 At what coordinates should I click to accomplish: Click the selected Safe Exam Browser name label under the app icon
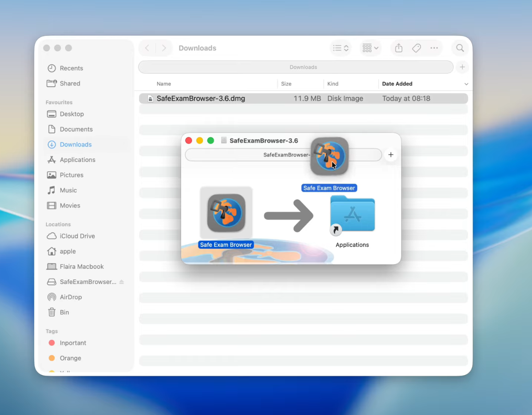click(226, 245)
